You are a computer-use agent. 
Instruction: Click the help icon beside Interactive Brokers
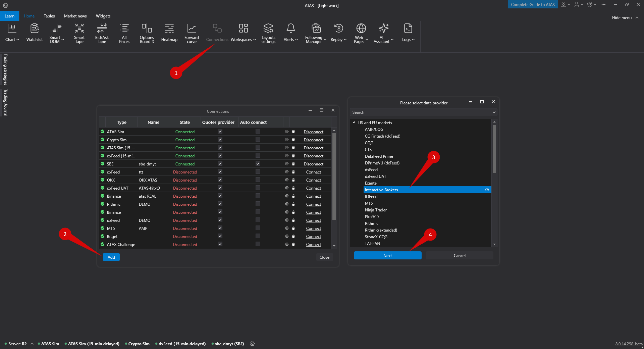487,190
